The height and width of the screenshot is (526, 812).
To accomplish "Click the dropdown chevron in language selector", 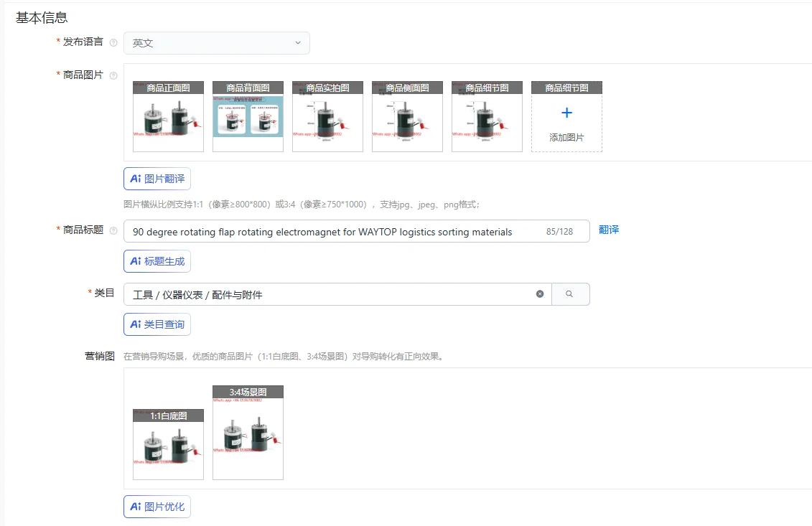I will [298, 43].
